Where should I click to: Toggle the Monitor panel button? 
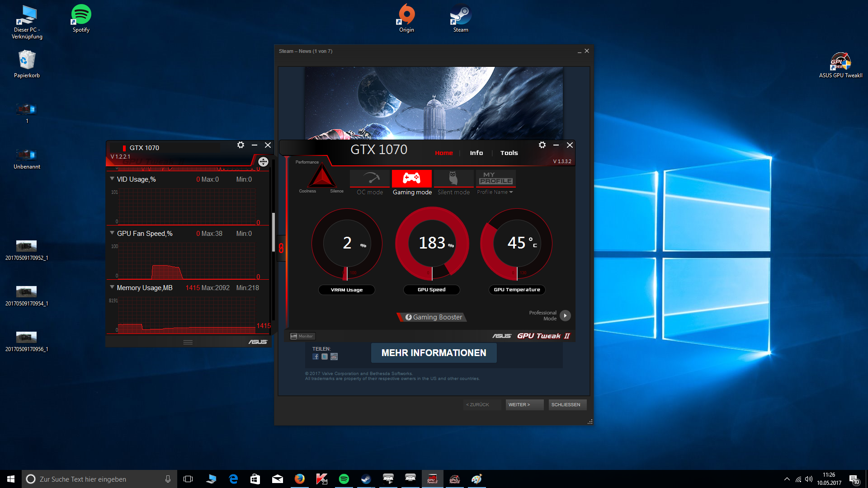[302, 336]
